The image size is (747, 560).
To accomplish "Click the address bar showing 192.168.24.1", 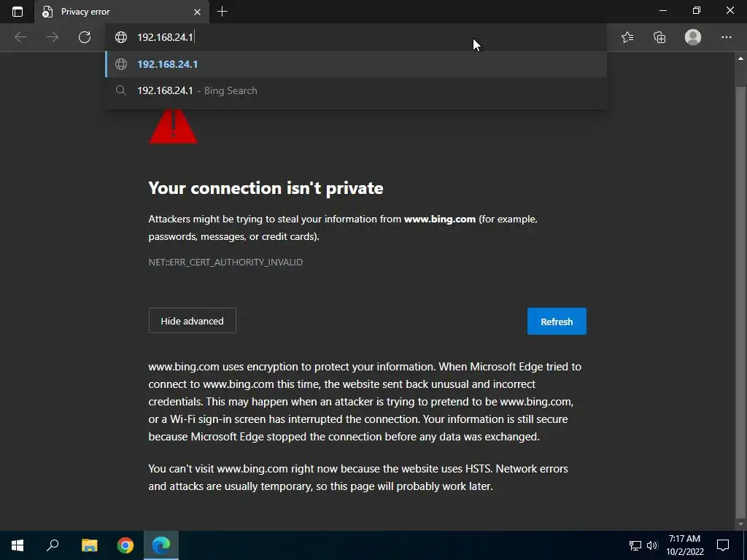I will coord(356,37).
